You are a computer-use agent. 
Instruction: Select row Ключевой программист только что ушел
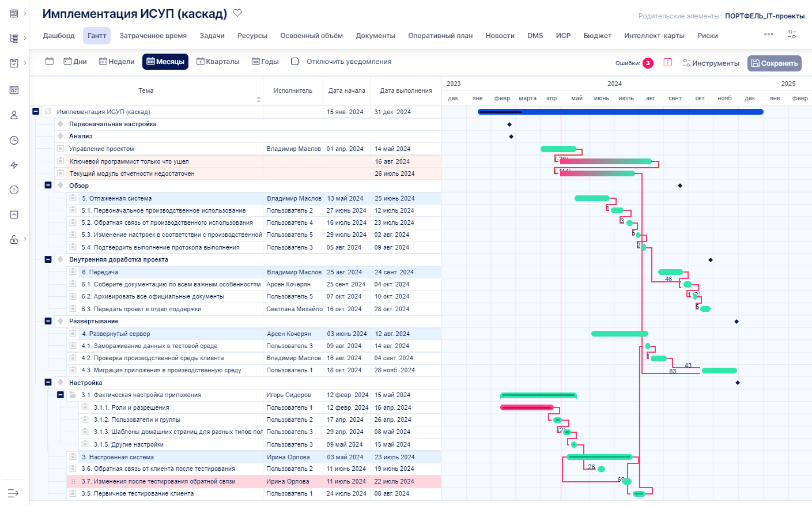(248, 161)
